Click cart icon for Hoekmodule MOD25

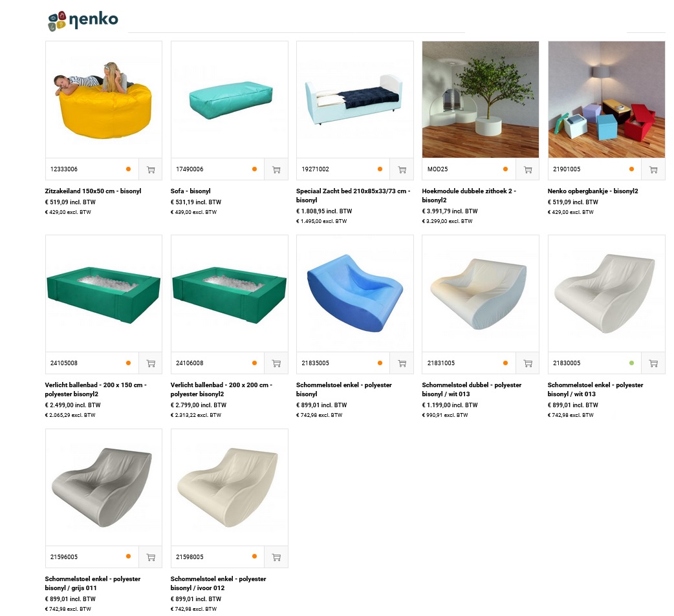pos(528,169)
